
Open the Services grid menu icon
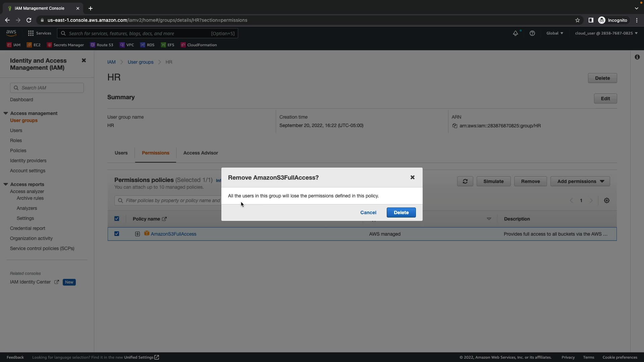pos(31,33)
